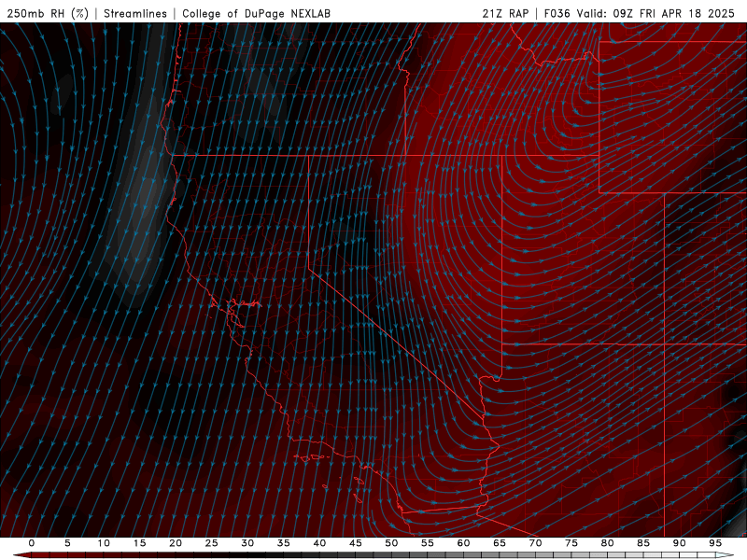
Task: Click the "Valid: 09Z FRI APR 18 2025" text
Action: (655, 13)
